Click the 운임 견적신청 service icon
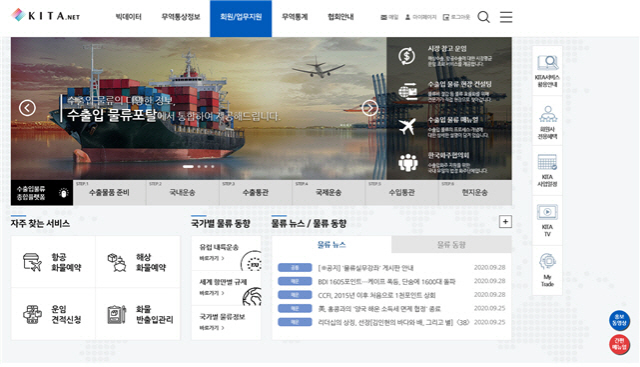The width and height of the screenshot is (640, 367). [33, 314]
